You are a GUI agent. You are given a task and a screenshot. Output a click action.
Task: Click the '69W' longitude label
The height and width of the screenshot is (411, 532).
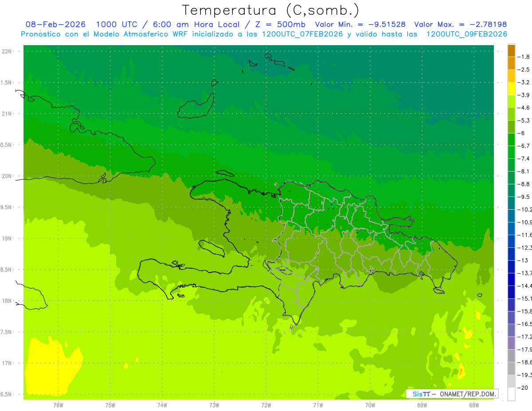[422, 405]
